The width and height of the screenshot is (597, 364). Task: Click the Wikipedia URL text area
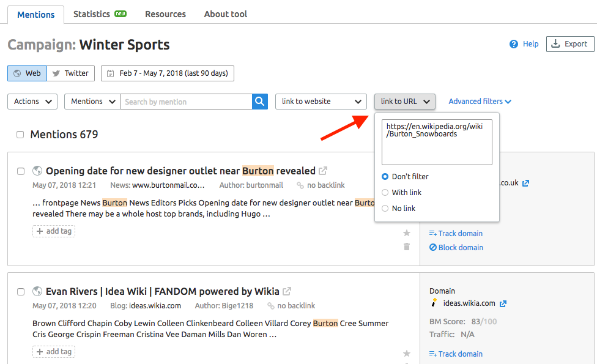pos(437,143)
